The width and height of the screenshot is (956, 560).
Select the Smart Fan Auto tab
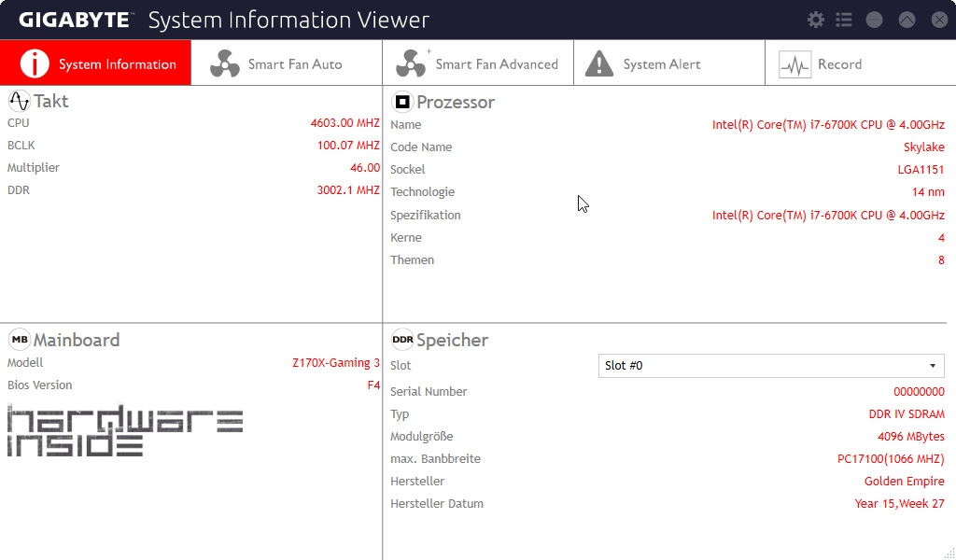[287, 63]
